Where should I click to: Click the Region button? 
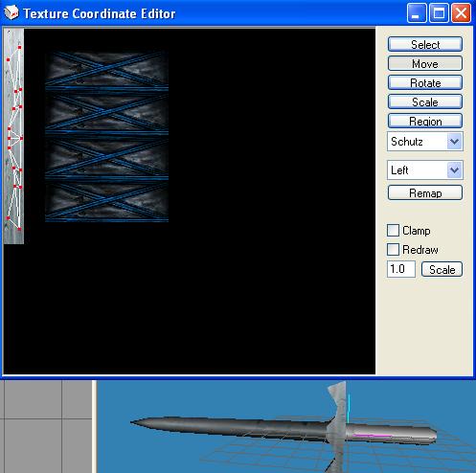pyautogui.click(x=425, y=121)
